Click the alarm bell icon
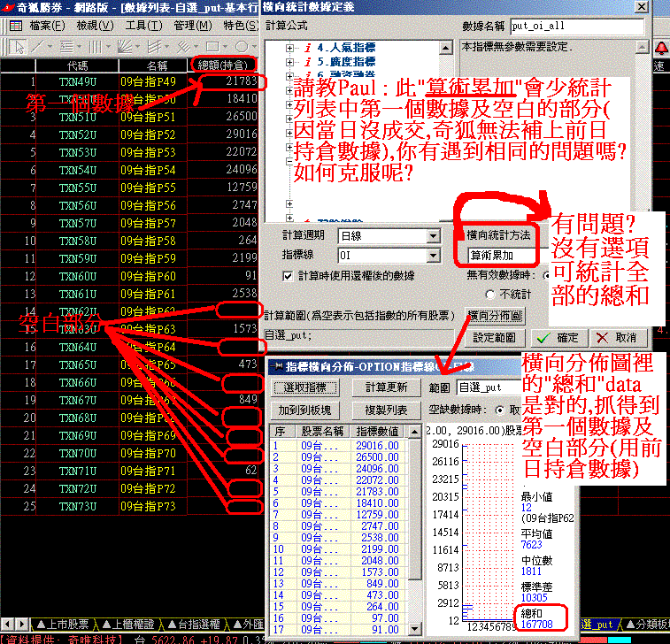 [660, 47]
